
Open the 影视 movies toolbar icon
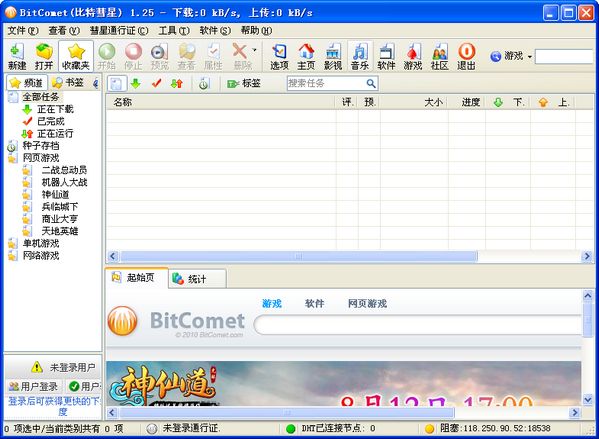coord(333,57)
